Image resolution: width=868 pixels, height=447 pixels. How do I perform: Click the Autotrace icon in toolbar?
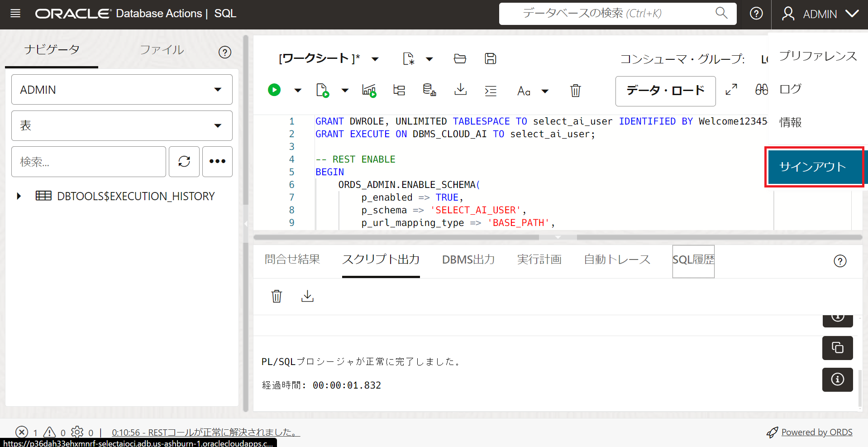(369, 90)
